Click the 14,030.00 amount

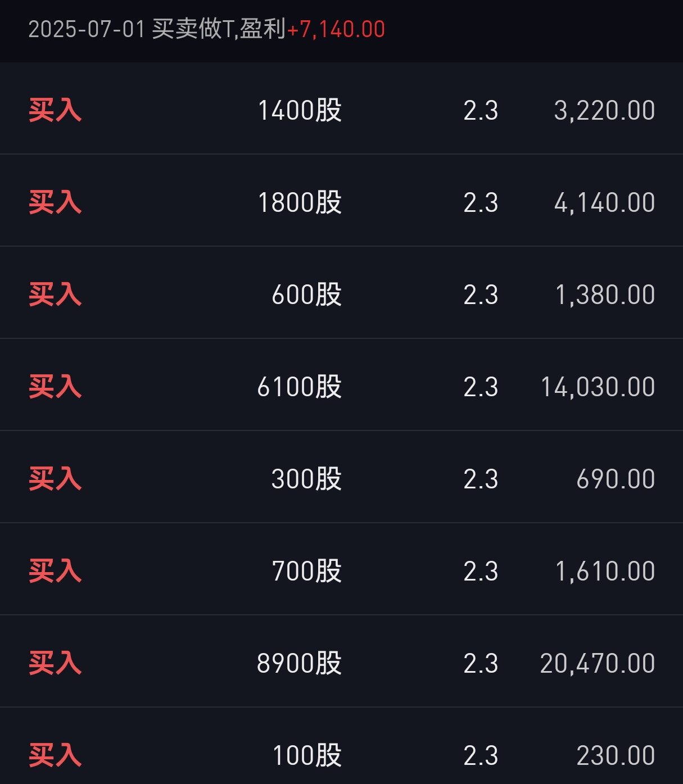(598, 387)
